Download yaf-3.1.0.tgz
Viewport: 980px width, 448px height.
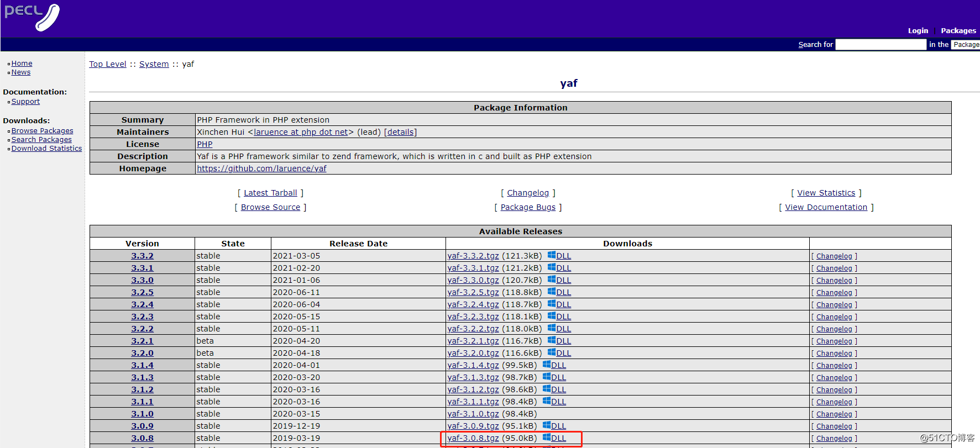tap(473, 414)
